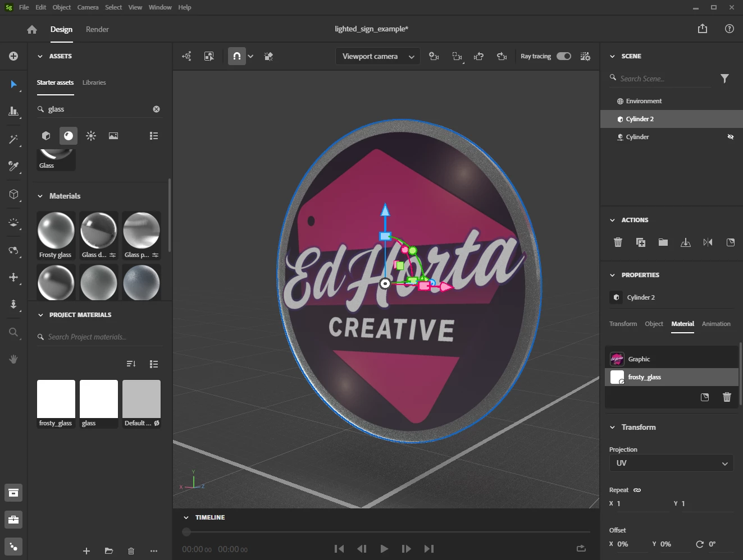Click the Group folder action icon
Screen dimensions: 743x560
point(663,242)
